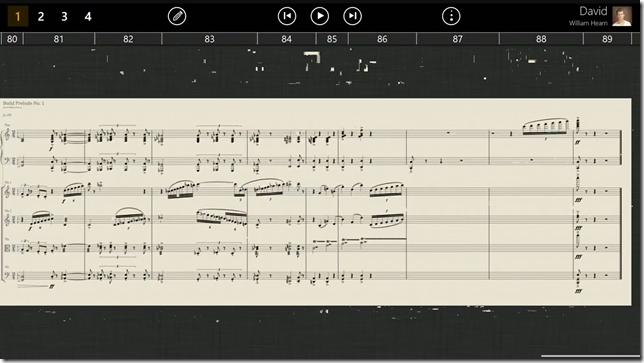The image size is (644, 363).
Task: Jump to measure 81 on timeline
Action: click(x=59, y=39)
